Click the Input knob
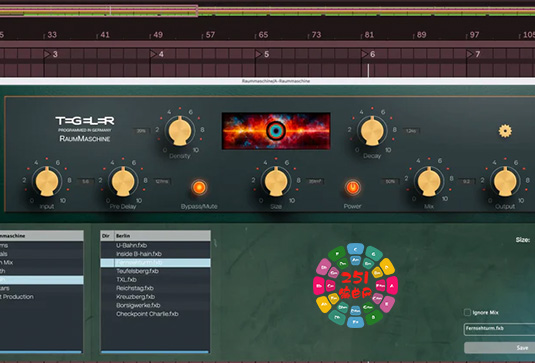Image resolution: width=535 pixels, height=363 pixels. coord(47,182)
